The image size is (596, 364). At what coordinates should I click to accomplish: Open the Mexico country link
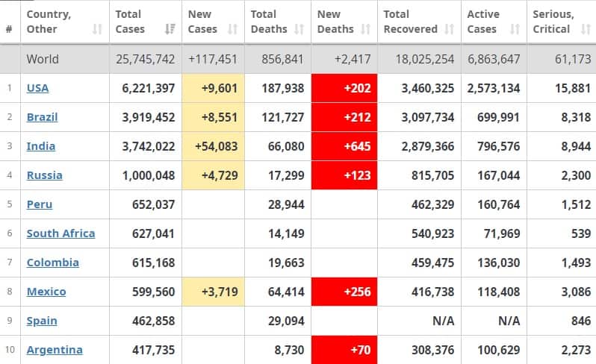(x=46, y=292)
